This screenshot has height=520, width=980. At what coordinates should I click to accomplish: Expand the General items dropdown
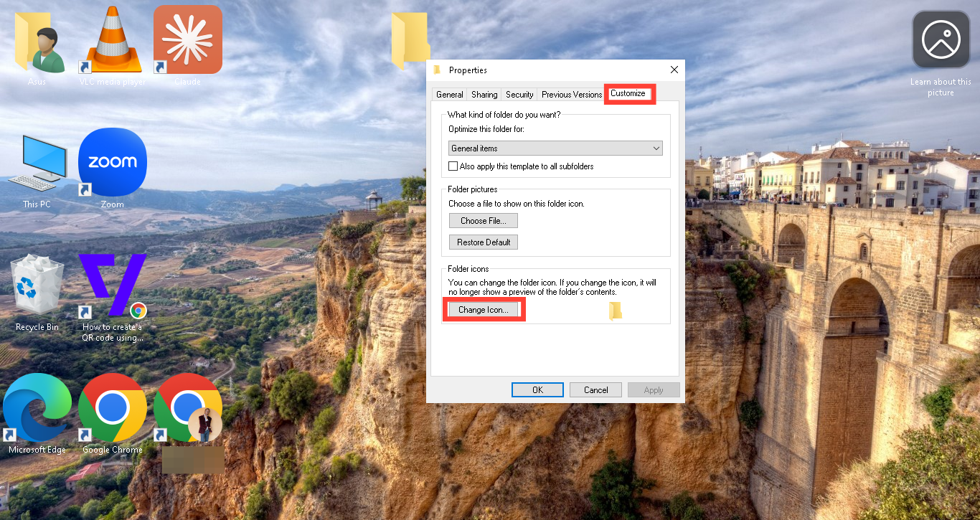[x=555, y=148]
